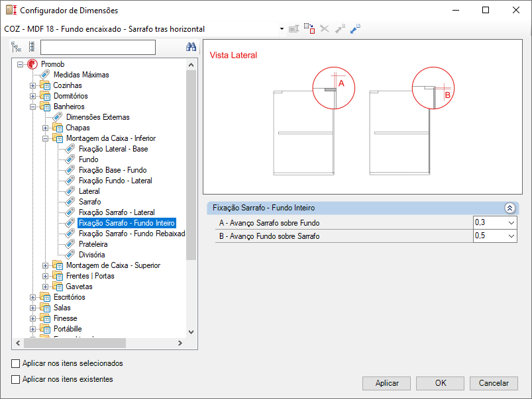Click the tree scroll down arrow
The width and height of the screenshot is (532, 399).
pyautogui.click(x=191, y=332)
